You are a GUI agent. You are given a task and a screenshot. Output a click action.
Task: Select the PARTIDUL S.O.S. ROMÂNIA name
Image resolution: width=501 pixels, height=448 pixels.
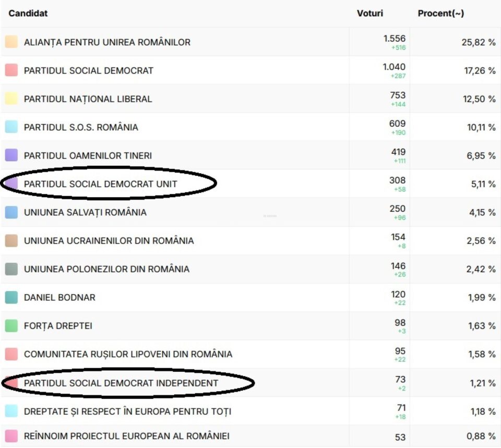(81, 127)
